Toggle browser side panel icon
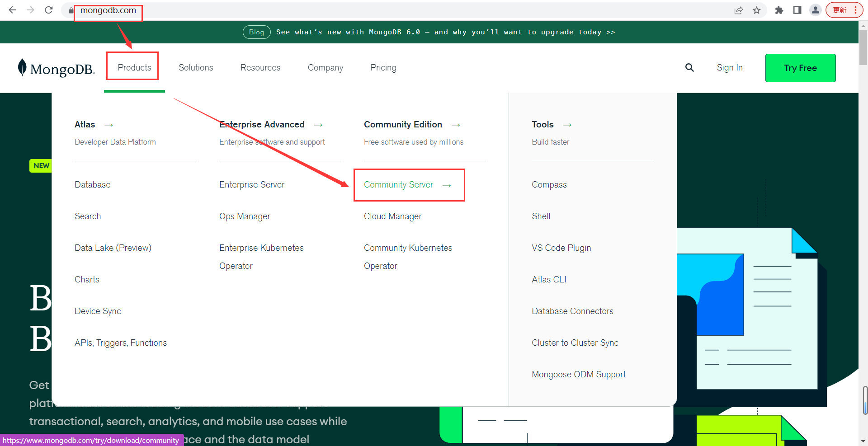 [797, 10]
